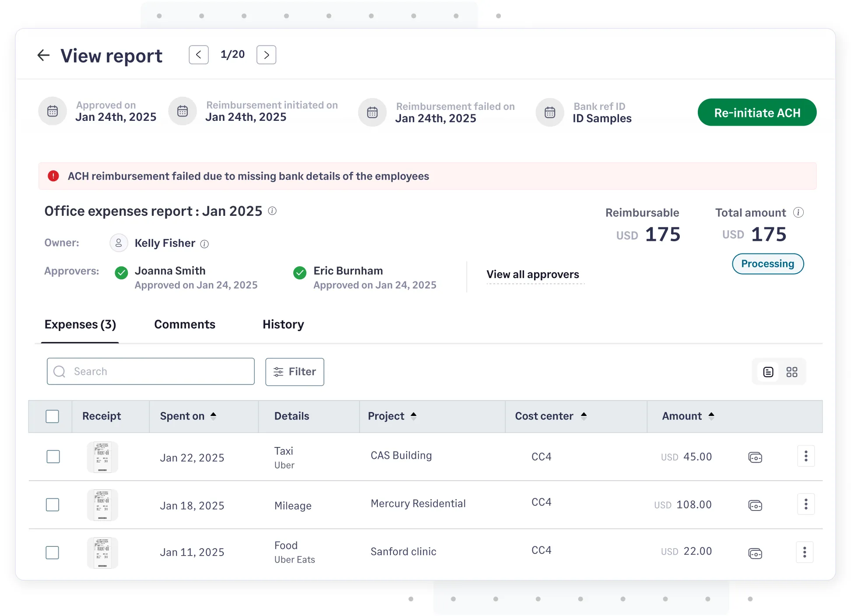
Task: Check the Jan 22, 2025 Taxi expense checkbox
Action: pyautogui.click(x=53, y=457)
